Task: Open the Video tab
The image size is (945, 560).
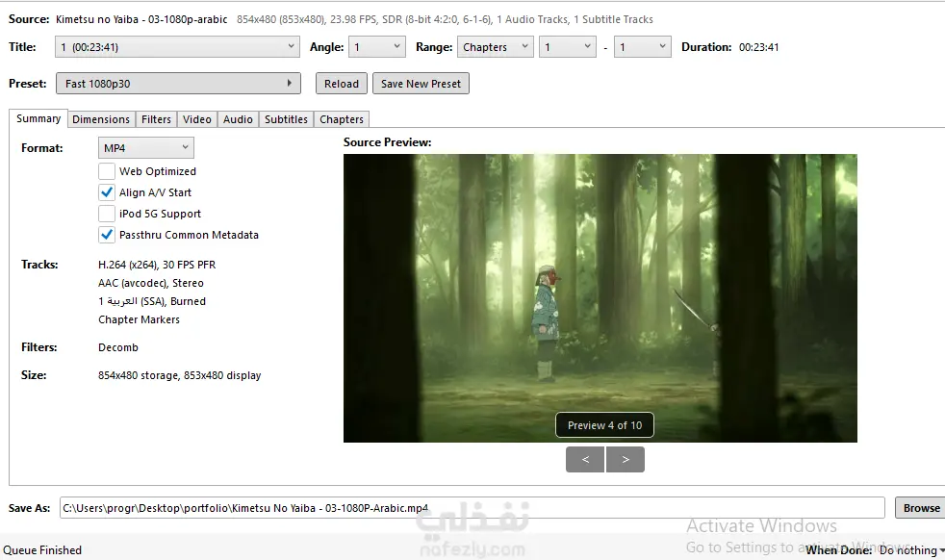Action: [x=197, y=119]
